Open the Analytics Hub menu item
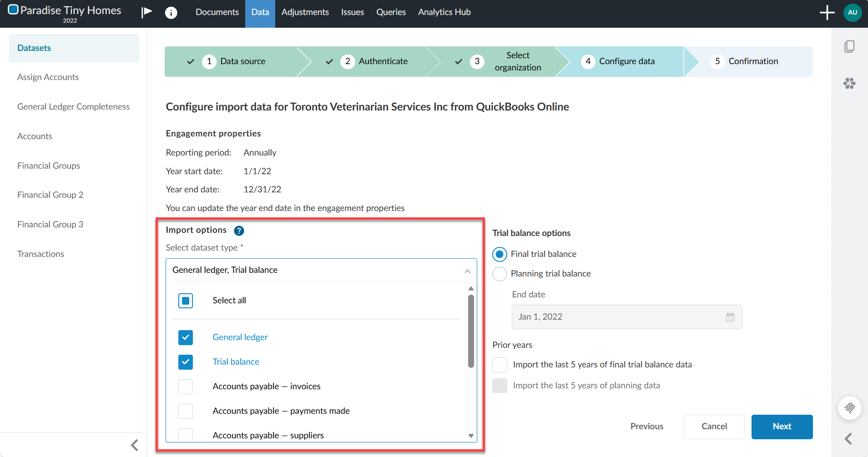Image resolution: width=868 pixels, height=457 pixels. (444, 12)
